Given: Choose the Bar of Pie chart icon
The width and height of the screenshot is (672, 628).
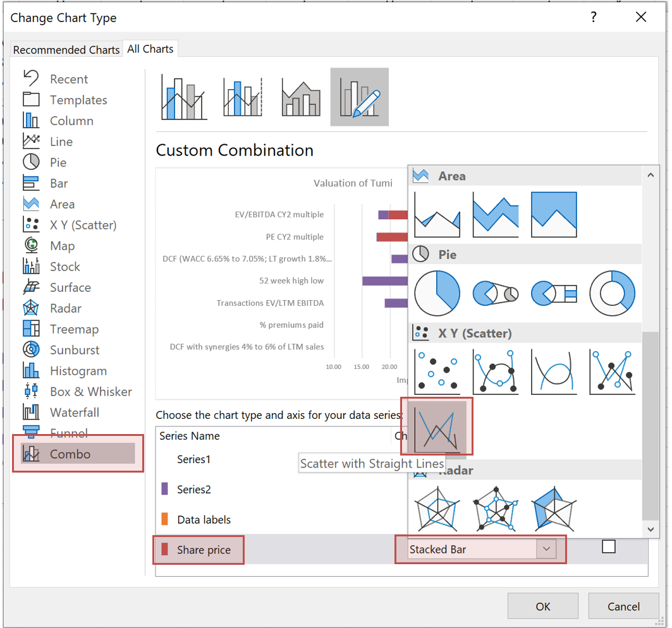Looking at the screenshot, I should point(554,293).
